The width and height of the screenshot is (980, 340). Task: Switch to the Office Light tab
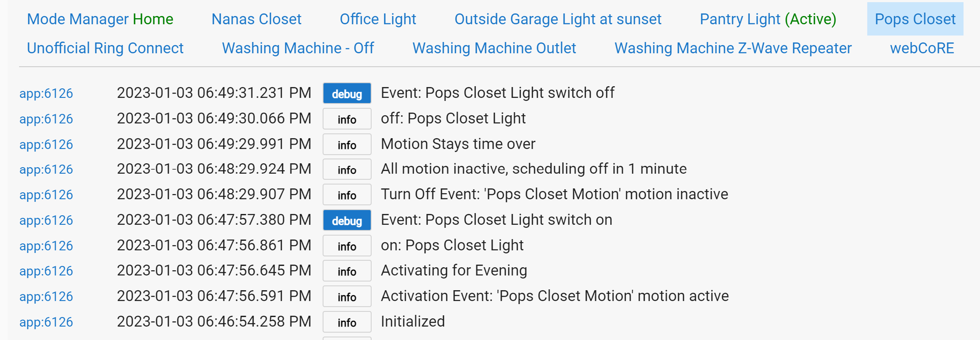(x=378, y=19)
